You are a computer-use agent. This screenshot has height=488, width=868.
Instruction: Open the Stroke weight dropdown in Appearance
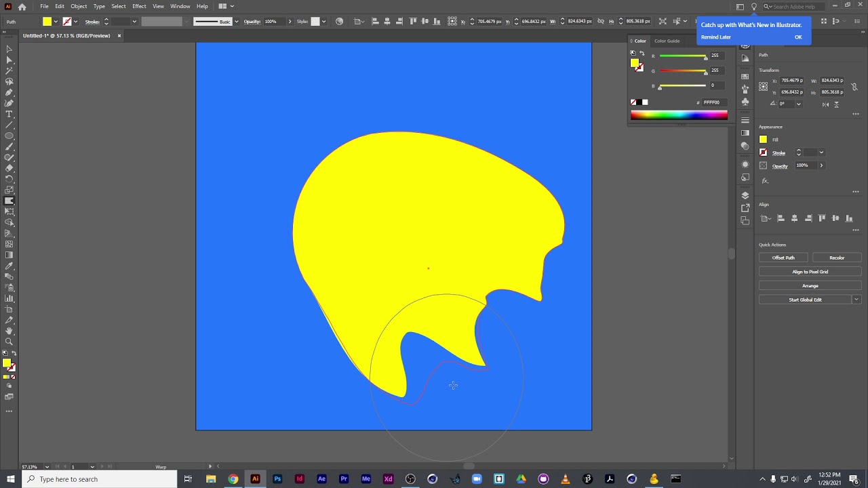click(x=821, y=152)
